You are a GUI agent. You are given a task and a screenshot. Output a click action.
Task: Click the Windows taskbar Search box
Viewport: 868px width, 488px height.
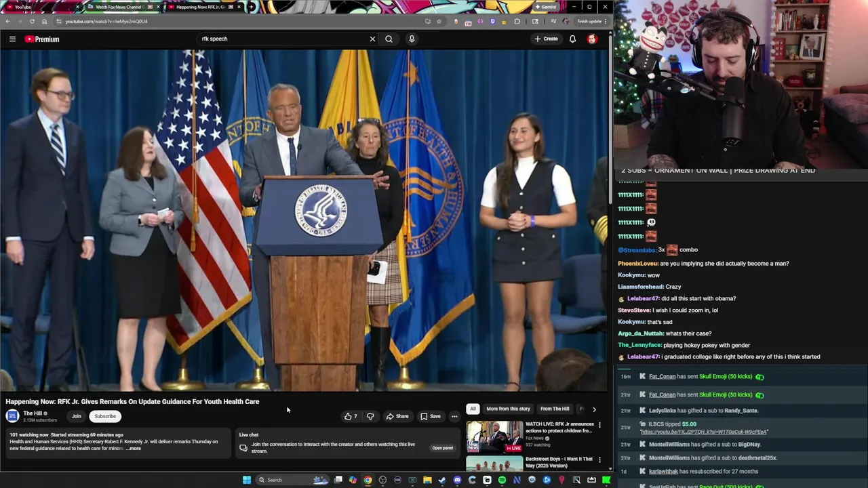coord(292,480)
